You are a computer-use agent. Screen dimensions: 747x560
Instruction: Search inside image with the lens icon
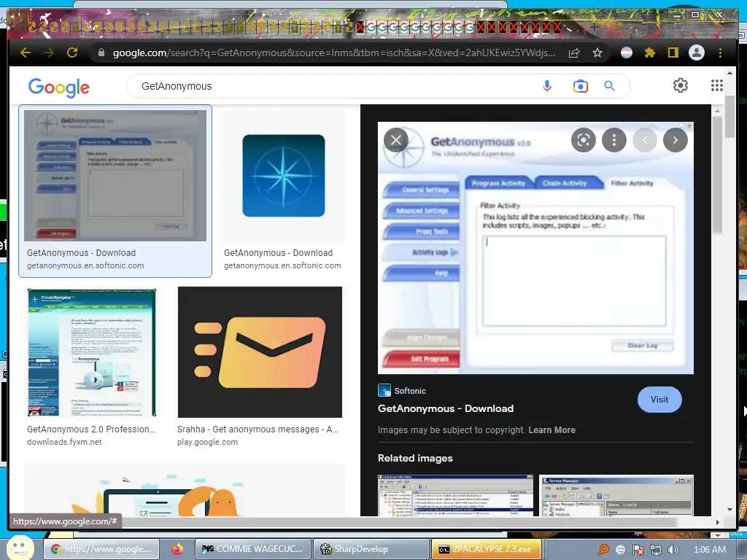tap(584, 140)
